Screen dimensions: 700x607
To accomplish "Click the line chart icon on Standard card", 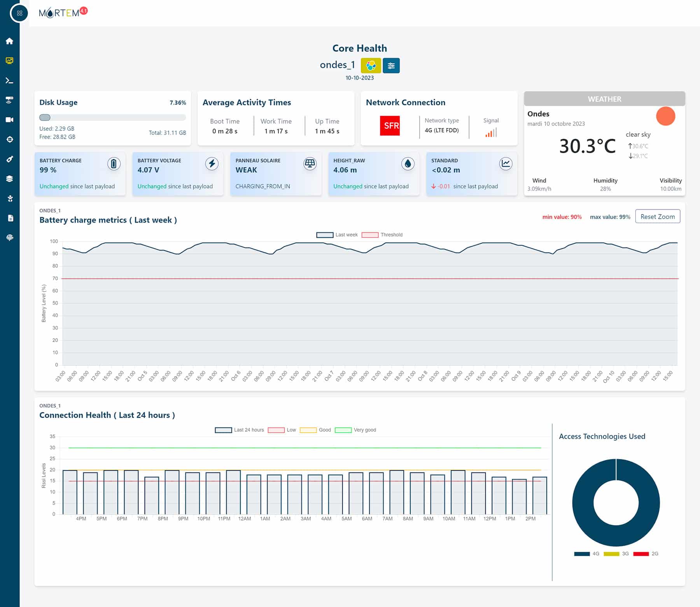I will pos(506,164).
